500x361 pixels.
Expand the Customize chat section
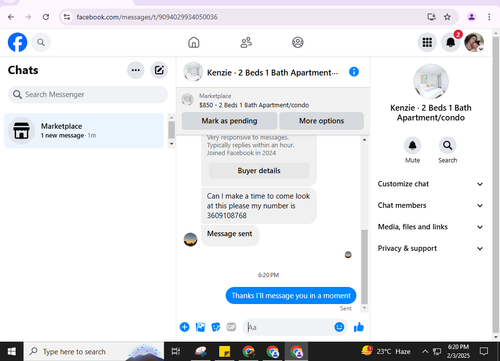[430, 184]
